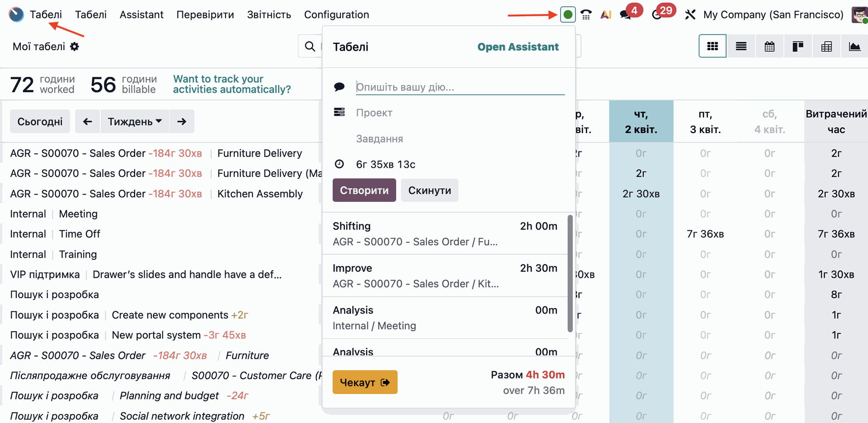The width and height of the screenshot is (868, 423).
Task: Click the Створити button
Action: coord(364,190)
